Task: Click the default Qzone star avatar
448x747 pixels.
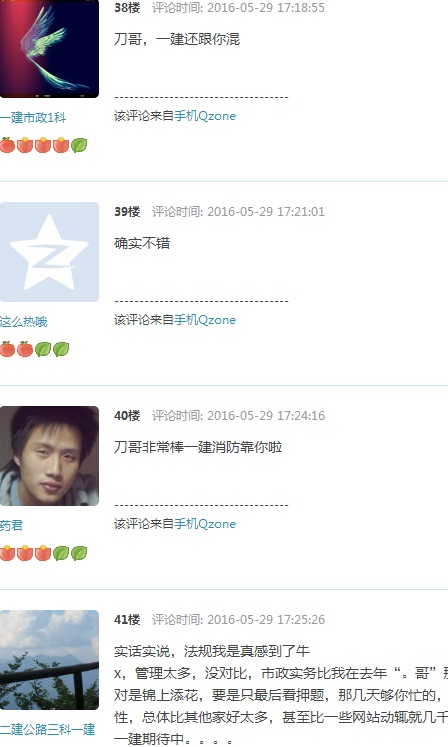Action: tap(49, 252)
